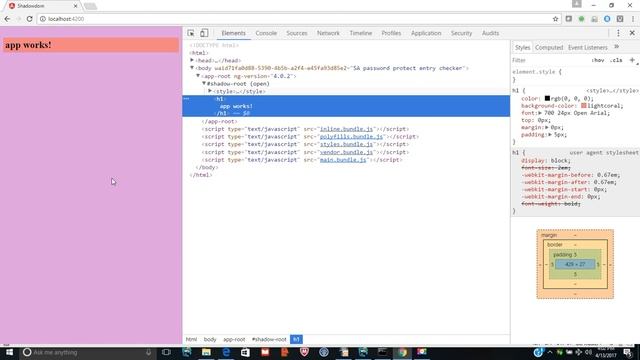Click the green circle extension icon
Image resolution: width=640 pixels, height=360 pixels.
(581, 19)
